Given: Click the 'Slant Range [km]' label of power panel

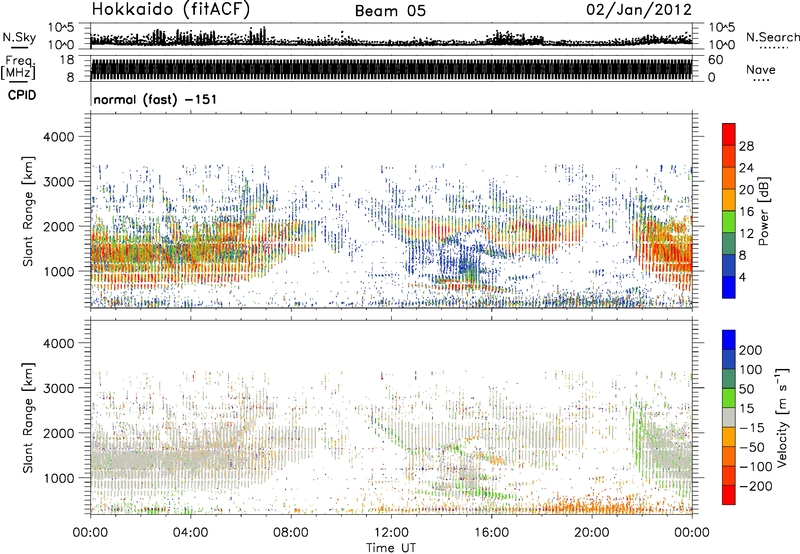Looking at the screenshot, I should coord(28,211).
